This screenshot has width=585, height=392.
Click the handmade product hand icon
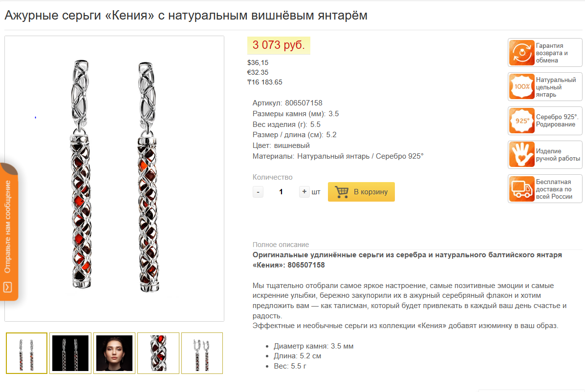pyautogui.click(x=521, y=155)
